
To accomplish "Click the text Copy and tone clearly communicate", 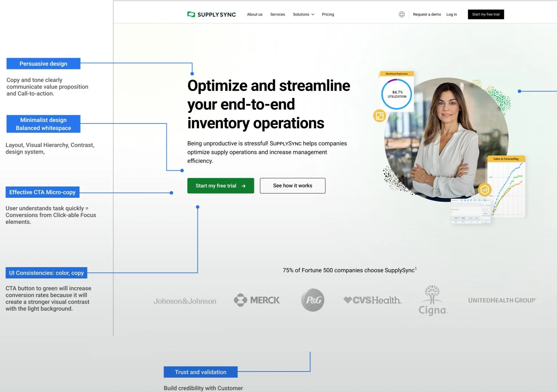I will coord(47,87).
